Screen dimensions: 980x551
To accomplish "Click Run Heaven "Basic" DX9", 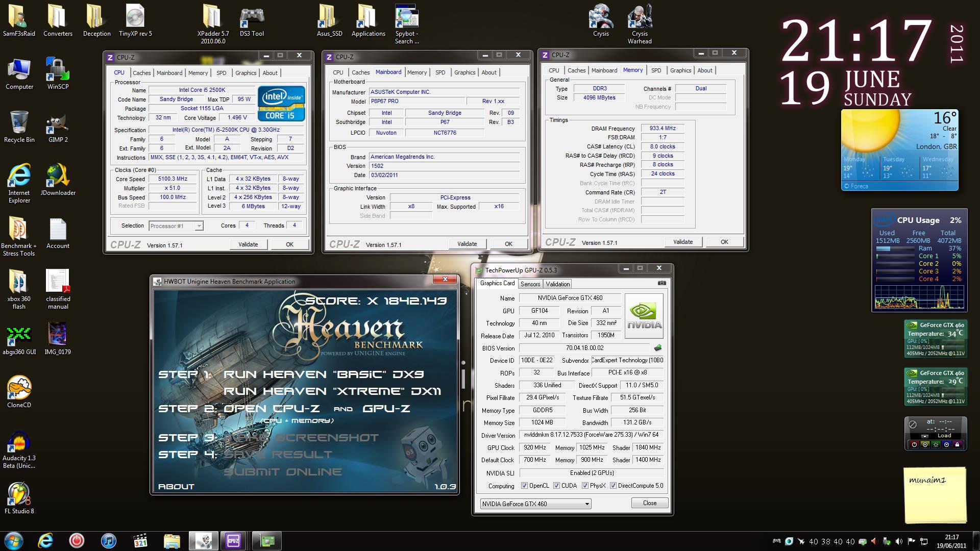I will coord(324,374).
